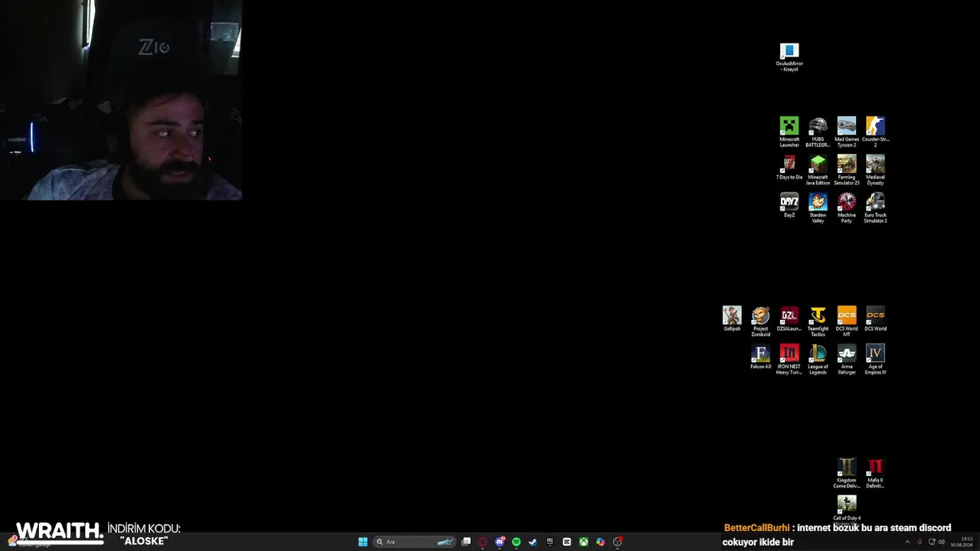Open the volume control in system tray
The height and width of the screenshot is (551, 980).
coord(942,542)
